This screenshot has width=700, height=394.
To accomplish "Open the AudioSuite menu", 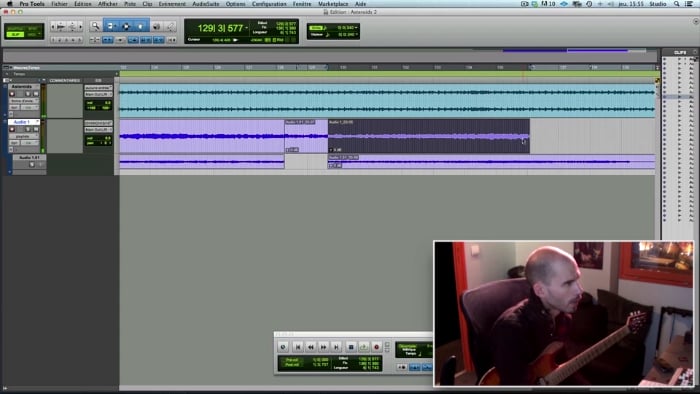I will tap(205, 4).
